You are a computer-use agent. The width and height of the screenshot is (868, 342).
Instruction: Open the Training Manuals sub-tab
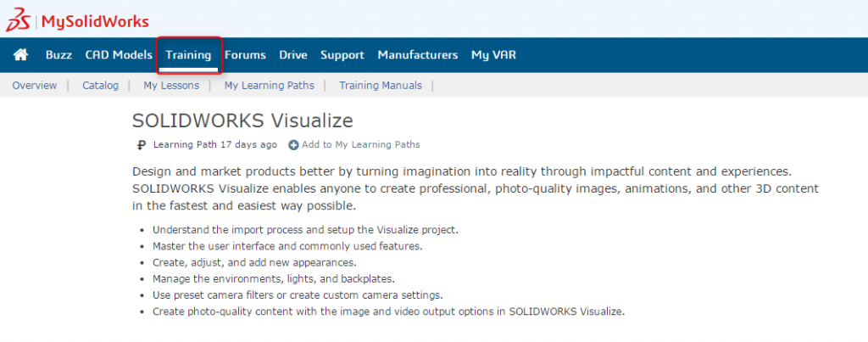tap(381, 86)
